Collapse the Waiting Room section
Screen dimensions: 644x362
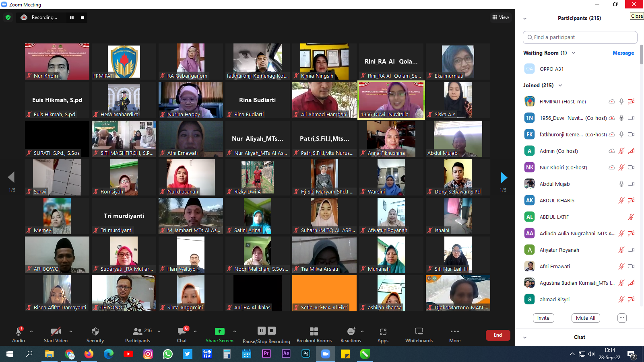(574, 53)
